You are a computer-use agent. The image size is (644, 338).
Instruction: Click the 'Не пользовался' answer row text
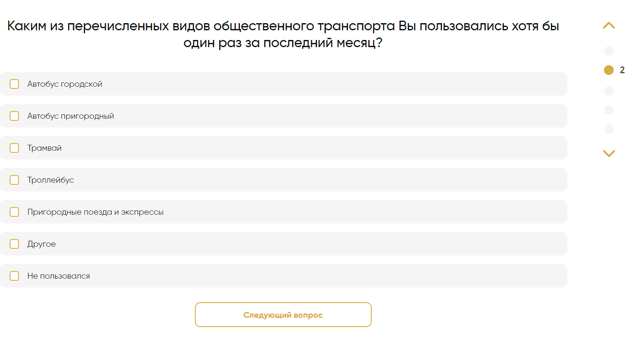click(x=59, y=276)
